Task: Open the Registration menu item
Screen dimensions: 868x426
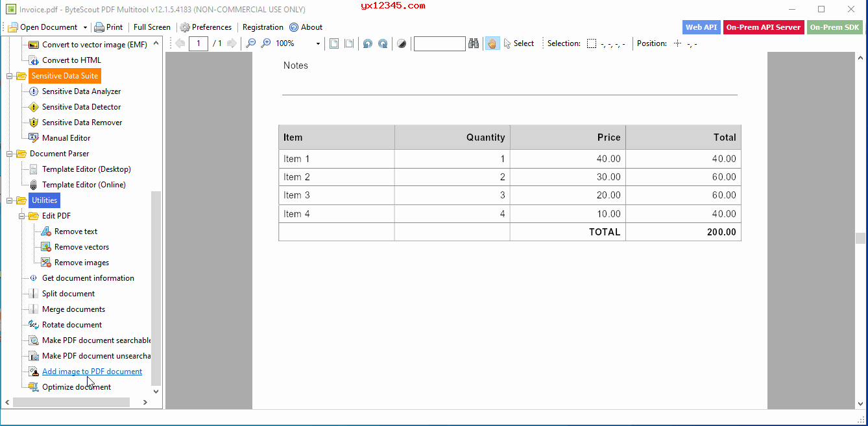Action: tap(263, 27)
